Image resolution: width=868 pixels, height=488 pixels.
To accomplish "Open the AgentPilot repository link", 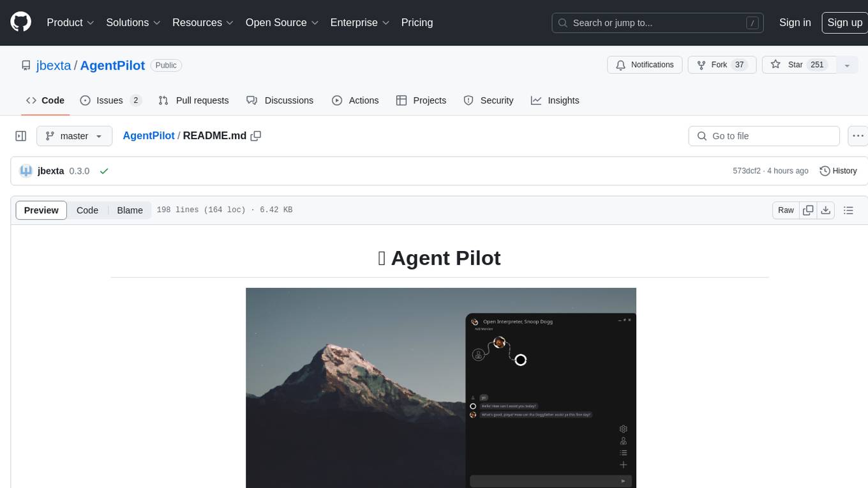I will point(112,65).
